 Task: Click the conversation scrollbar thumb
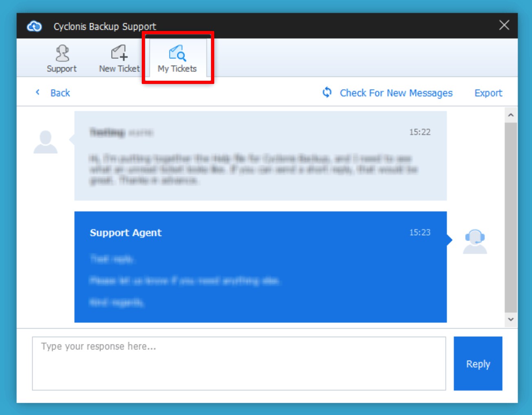510,216
